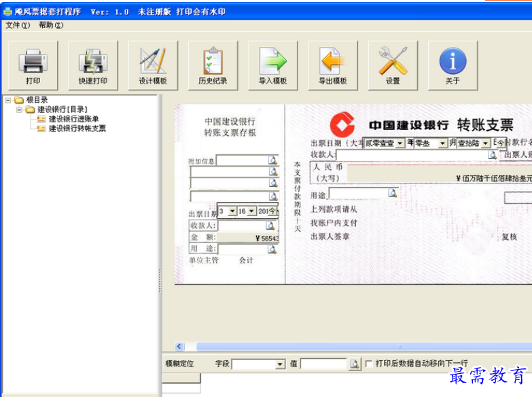Click lookup icon in main cheque 收款人 field

493,155
